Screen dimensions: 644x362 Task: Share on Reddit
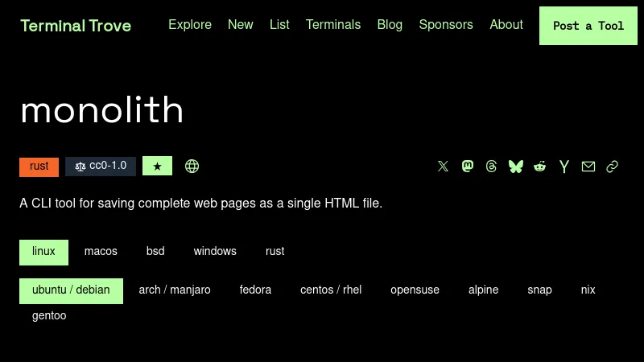pyautogui.click(x=540, y=167)
